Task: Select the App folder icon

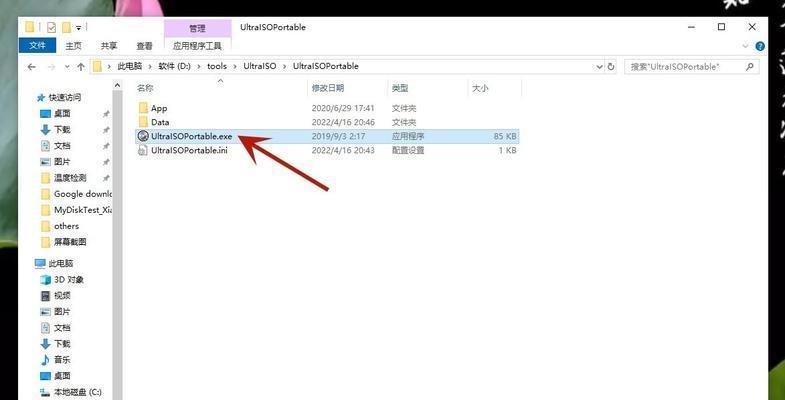Action: (143, 108)
